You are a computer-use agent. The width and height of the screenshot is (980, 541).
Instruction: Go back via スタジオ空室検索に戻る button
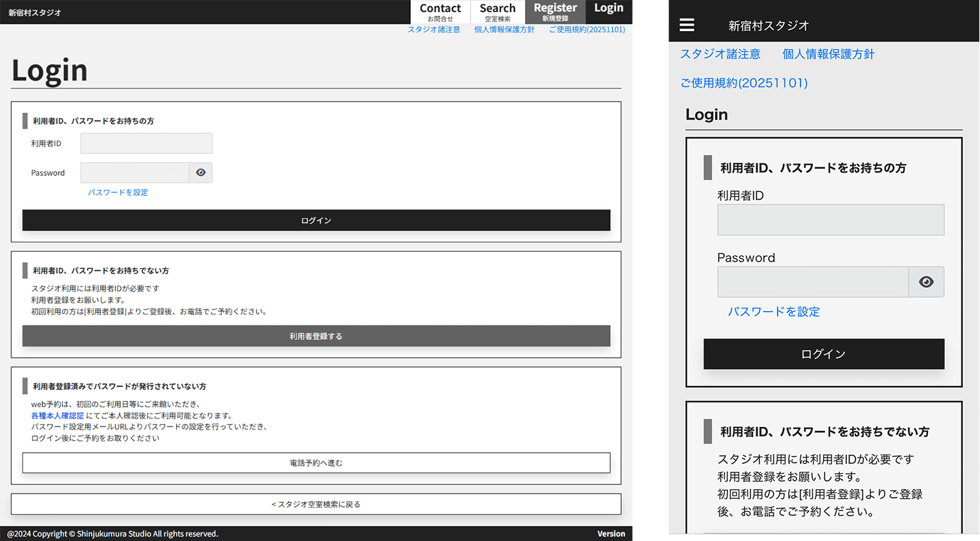coord(316,504)
